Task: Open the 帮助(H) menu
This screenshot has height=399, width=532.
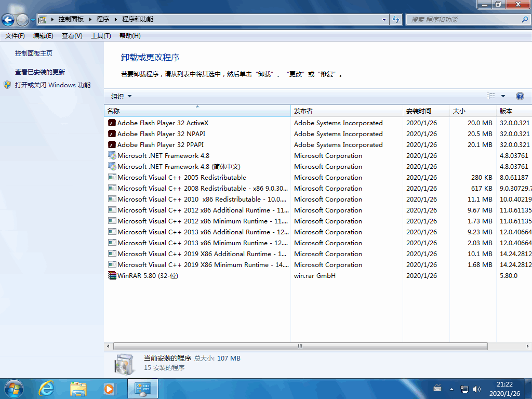Action: [x=130, y=36]
